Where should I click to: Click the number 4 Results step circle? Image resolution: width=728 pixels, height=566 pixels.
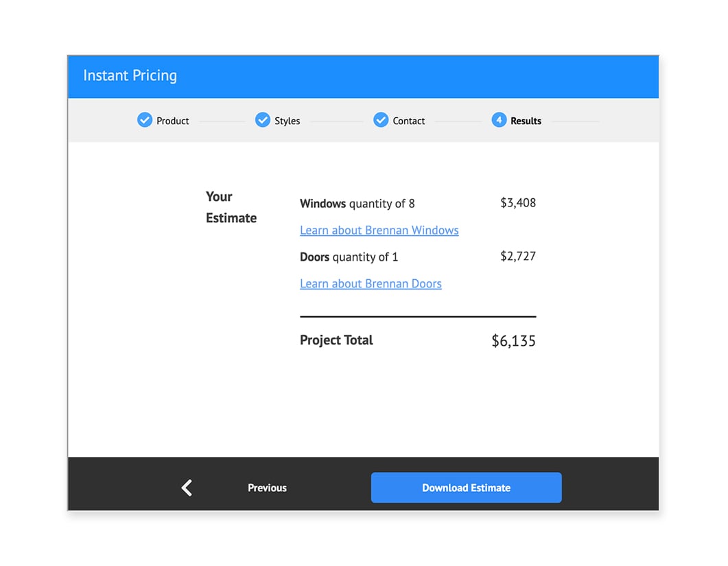(499, 120)
